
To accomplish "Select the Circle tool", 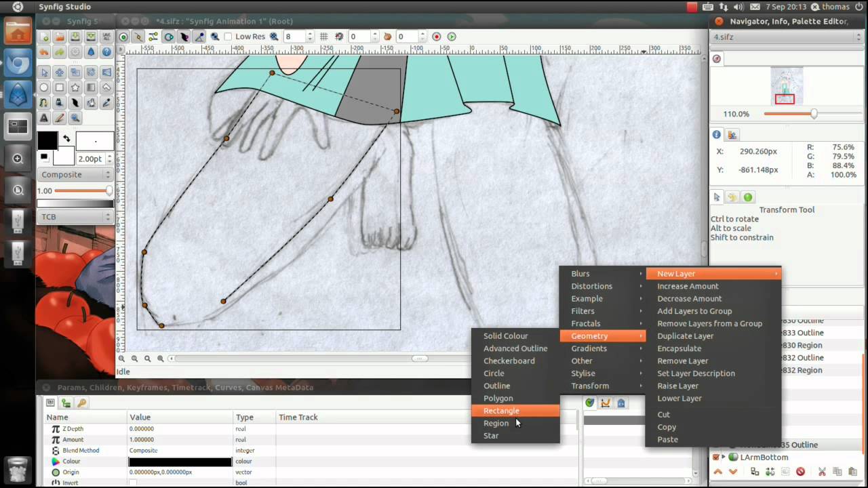I will pos(42,87).
